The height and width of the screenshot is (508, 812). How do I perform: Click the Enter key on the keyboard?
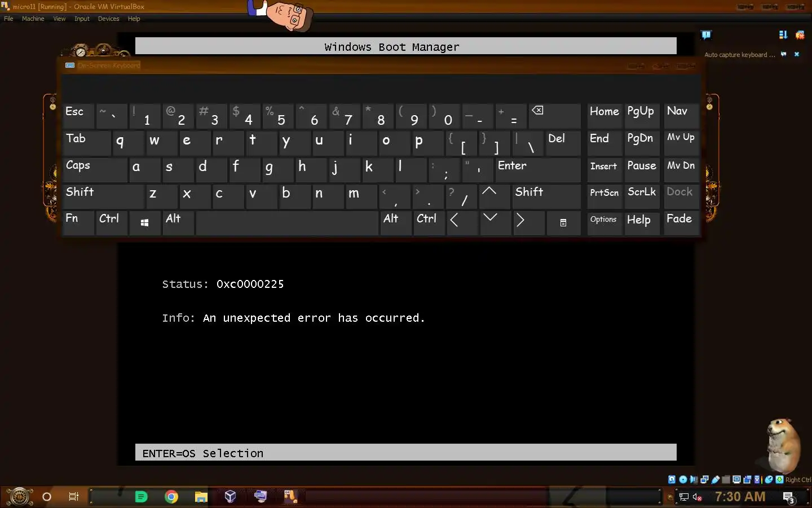(x=537, y=169)
